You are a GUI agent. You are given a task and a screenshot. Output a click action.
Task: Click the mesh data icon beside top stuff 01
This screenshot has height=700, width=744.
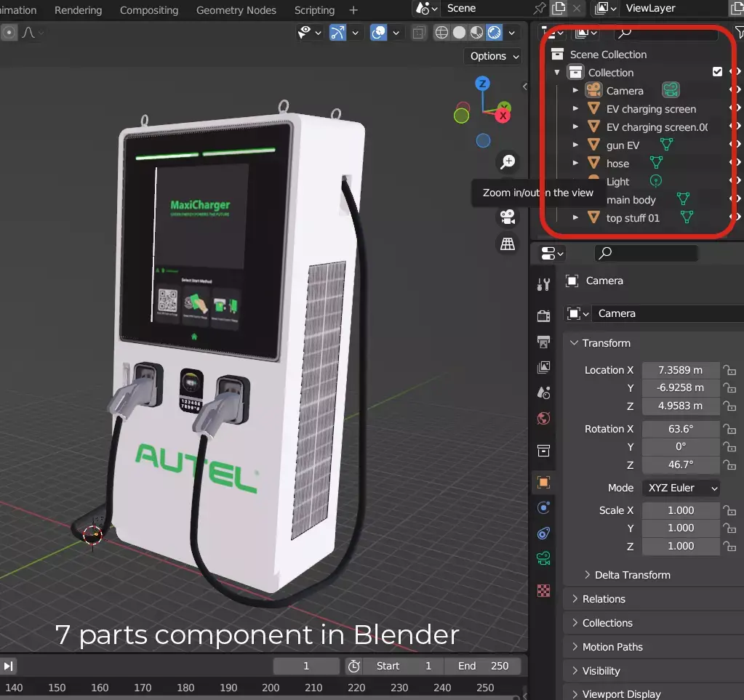(687, 217)
